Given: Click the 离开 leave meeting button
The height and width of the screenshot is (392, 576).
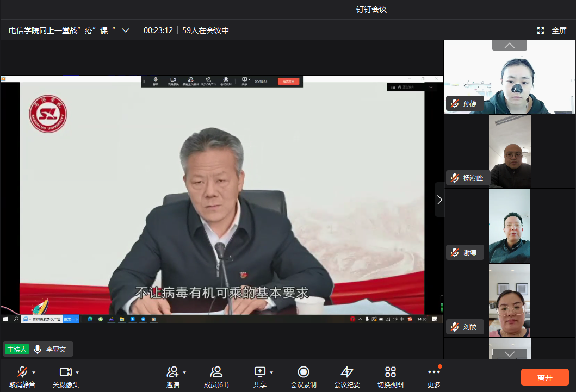Looking at the screenshot, I should point(544,377).
